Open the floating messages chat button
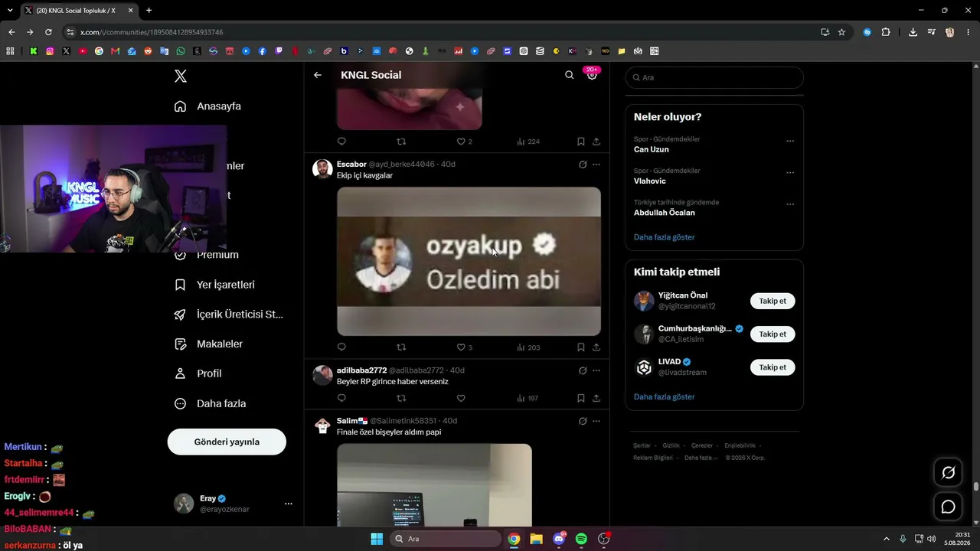 pyautogui.click(x=948, y=507)
